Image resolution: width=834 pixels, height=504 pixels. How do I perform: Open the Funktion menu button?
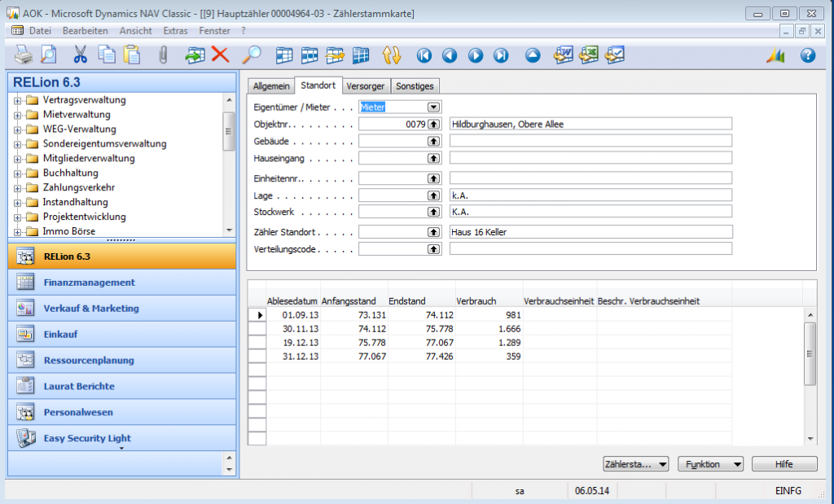coord(710,464)
